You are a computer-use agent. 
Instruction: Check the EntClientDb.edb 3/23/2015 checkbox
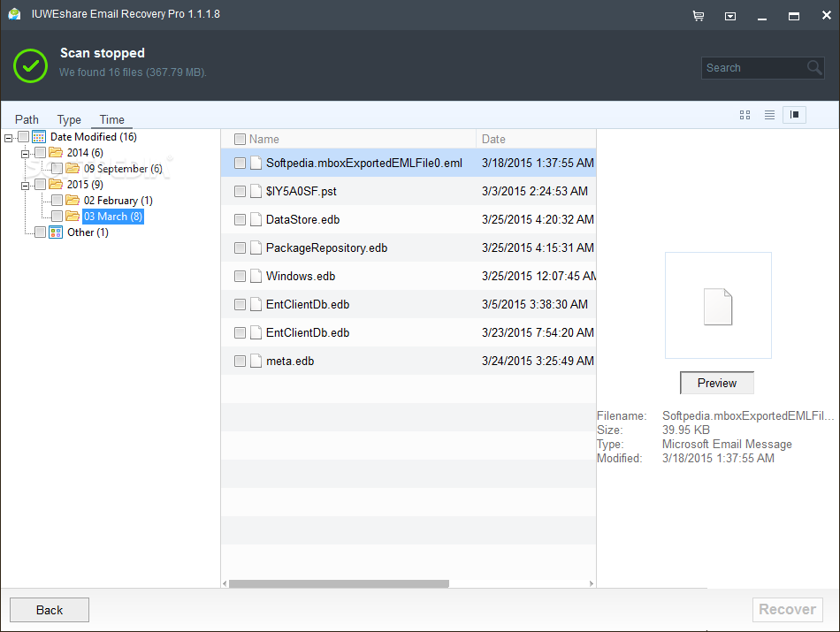point(240,333)
